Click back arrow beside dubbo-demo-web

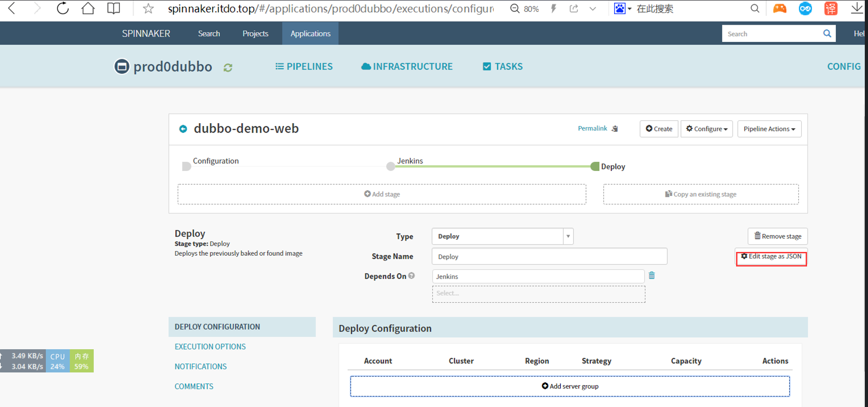[x=183, y=129]
